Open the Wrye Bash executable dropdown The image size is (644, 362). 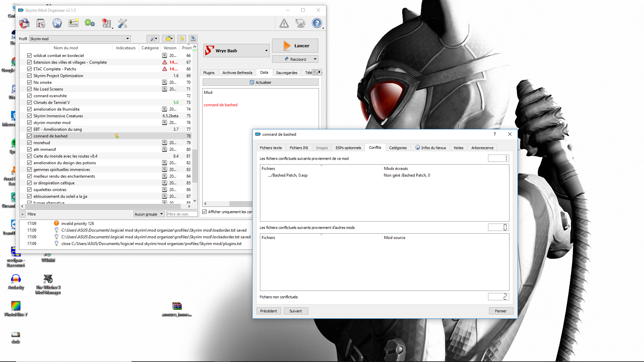point(236,51)
